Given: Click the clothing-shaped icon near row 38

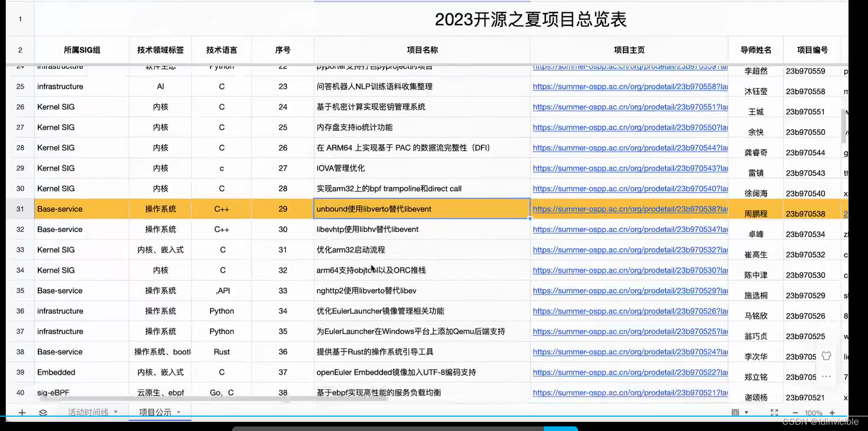Looking at the screenshot, I should click(x=826, y=355).
